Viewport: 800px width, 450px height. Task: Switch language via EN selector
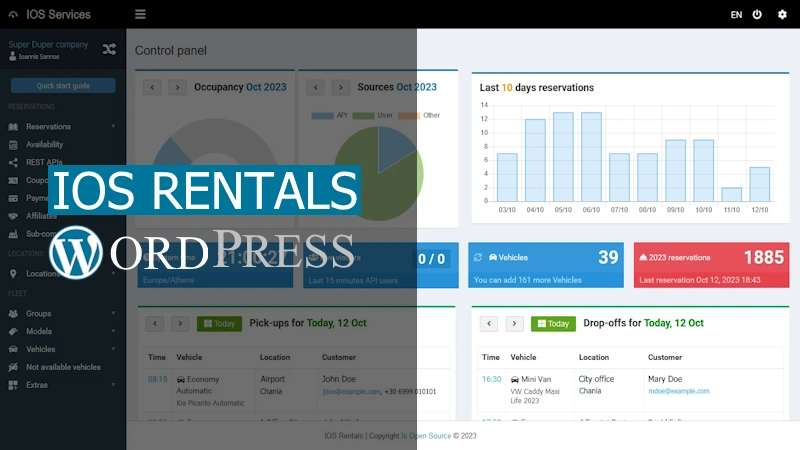pyautogui.click(x=736, y=15)
